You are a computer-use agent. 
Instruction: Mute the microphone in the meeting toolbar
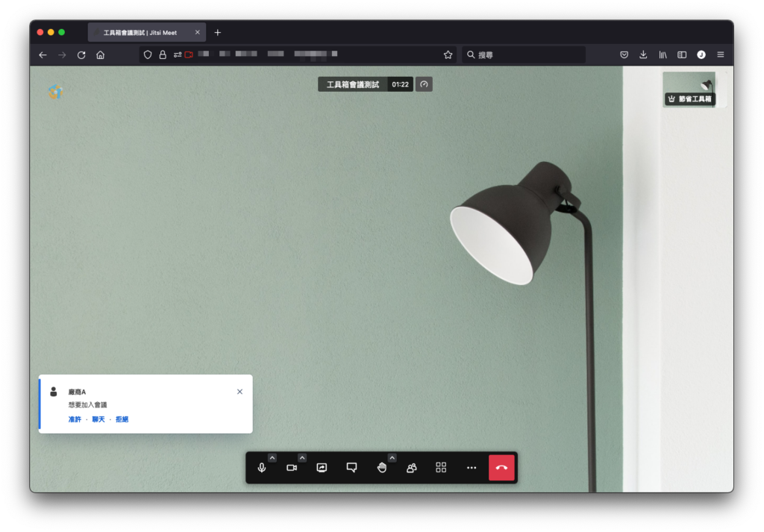[262, 468]
